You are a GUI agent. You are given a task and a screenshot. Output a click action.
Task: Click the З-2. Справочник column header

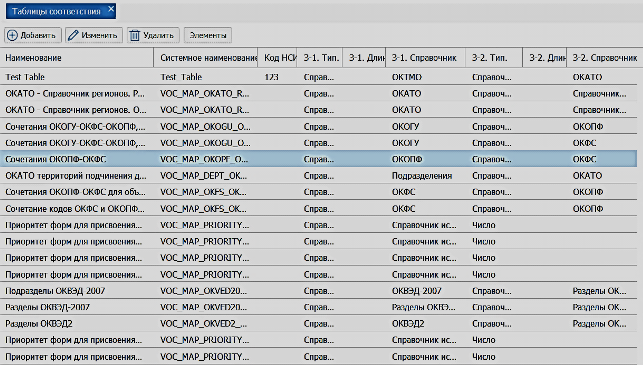click(604, 58)
